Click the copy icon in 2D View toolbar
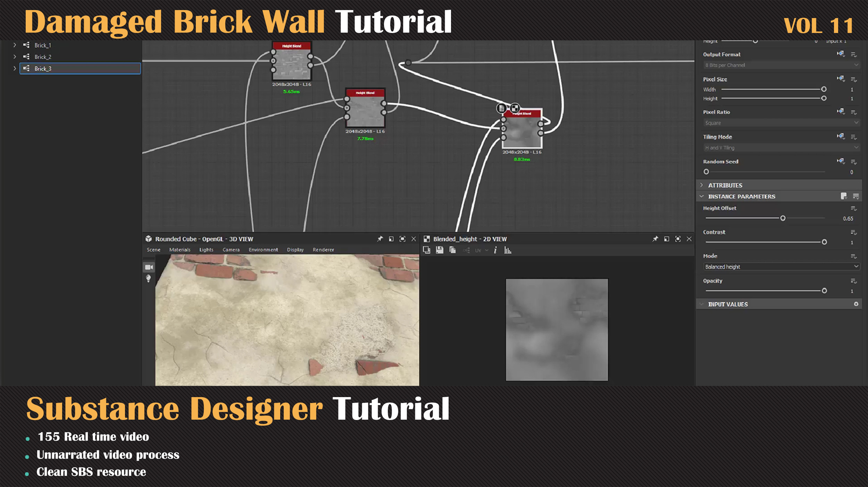The width and height of the screenshot is (868, 487). tap(452, 250)
